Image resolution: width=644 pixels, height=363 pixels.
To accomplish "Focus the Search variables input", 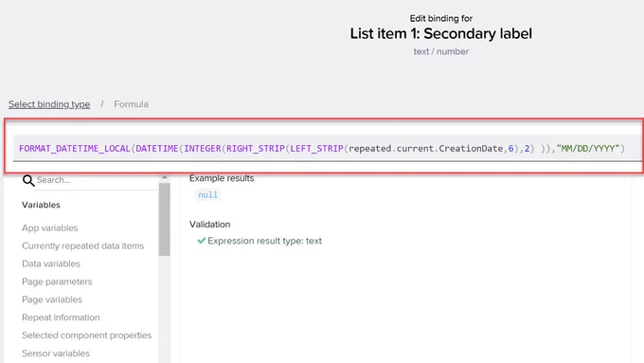I will 97,180.
